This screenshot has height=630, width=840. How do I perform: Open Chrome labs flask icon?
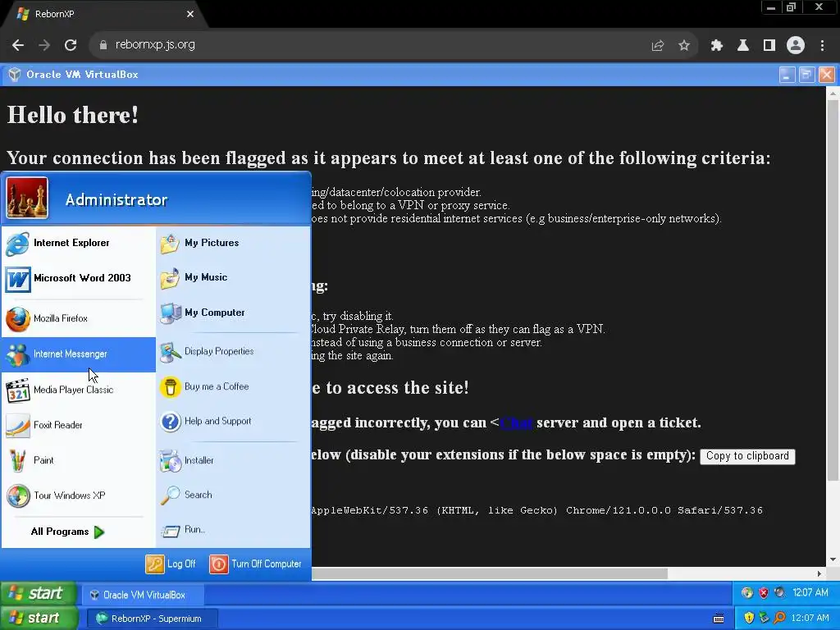tap(743, 46)
